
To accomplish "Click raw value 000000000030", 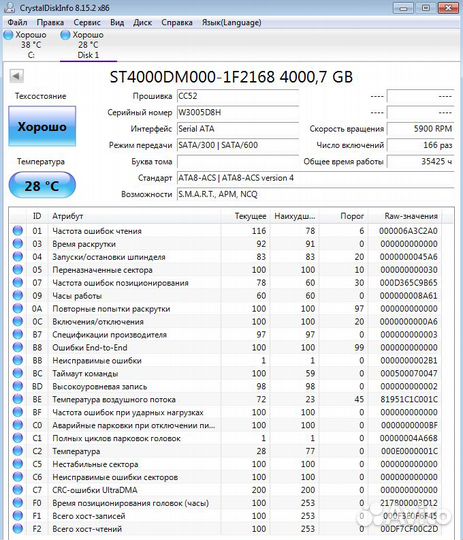I will click(x=409, y=270).
